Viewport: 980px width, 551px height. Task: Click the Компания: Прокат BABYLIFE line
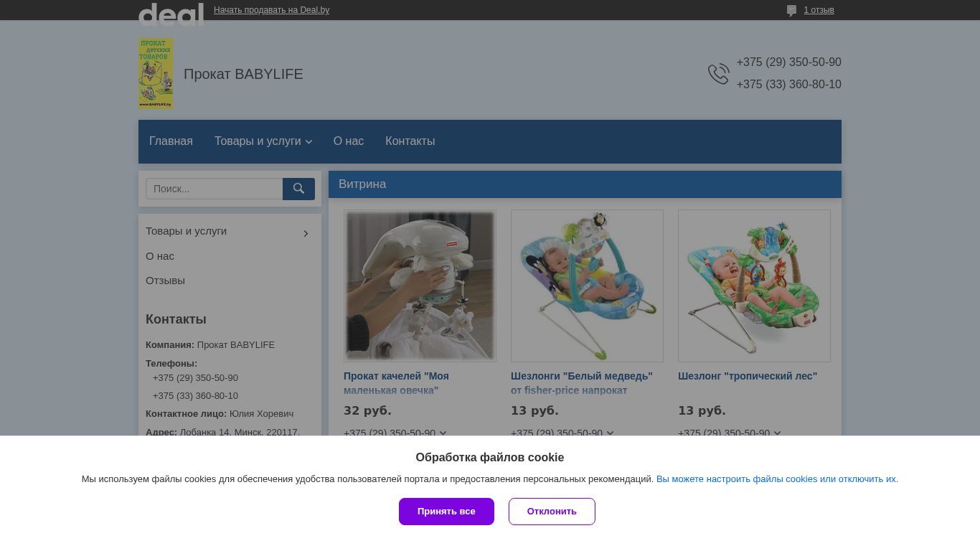click(210, 345)
